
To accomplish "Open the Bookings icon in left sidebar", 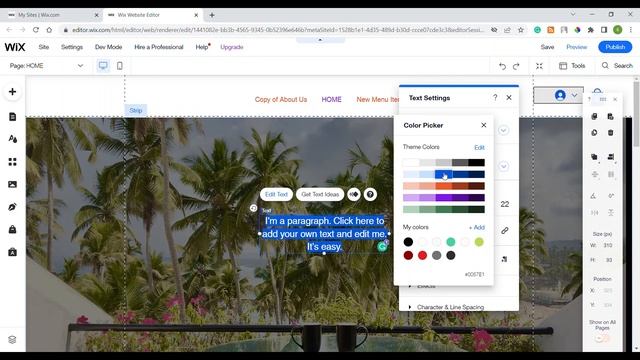I will coord(12,252).
